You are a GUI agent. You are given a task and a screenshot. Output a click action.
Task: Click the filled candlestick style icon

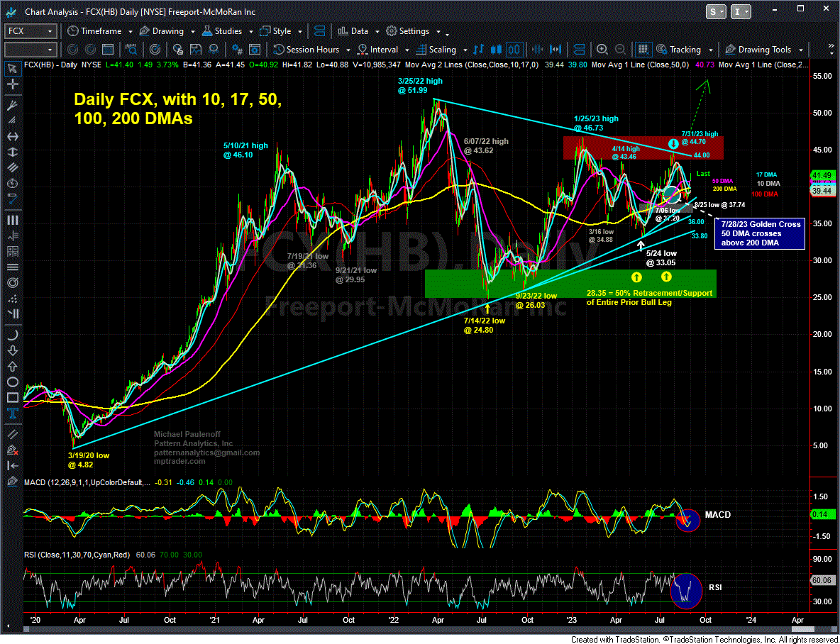coord(497,50)
